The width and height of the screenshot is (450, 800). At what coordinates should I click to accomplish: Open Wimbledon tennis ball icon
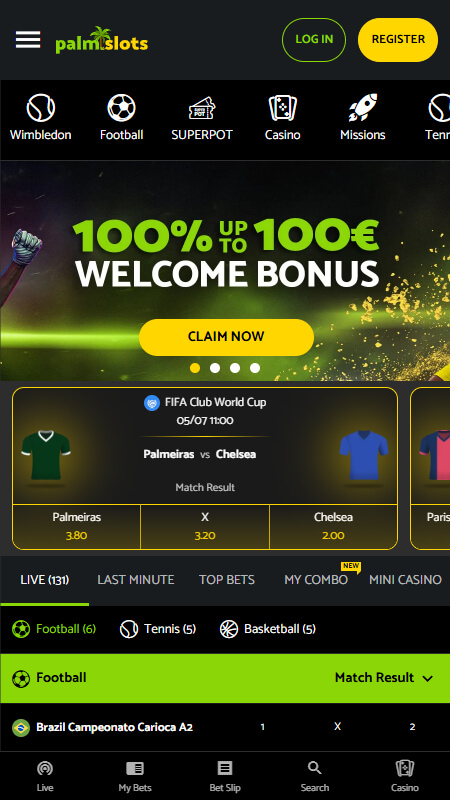click(41, 108)
